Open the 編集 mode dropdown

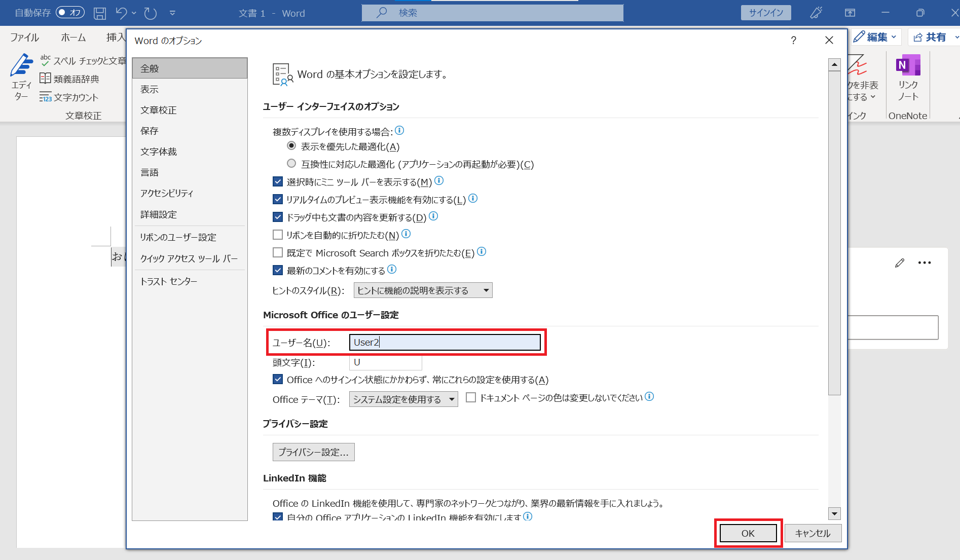pos(876,37)
